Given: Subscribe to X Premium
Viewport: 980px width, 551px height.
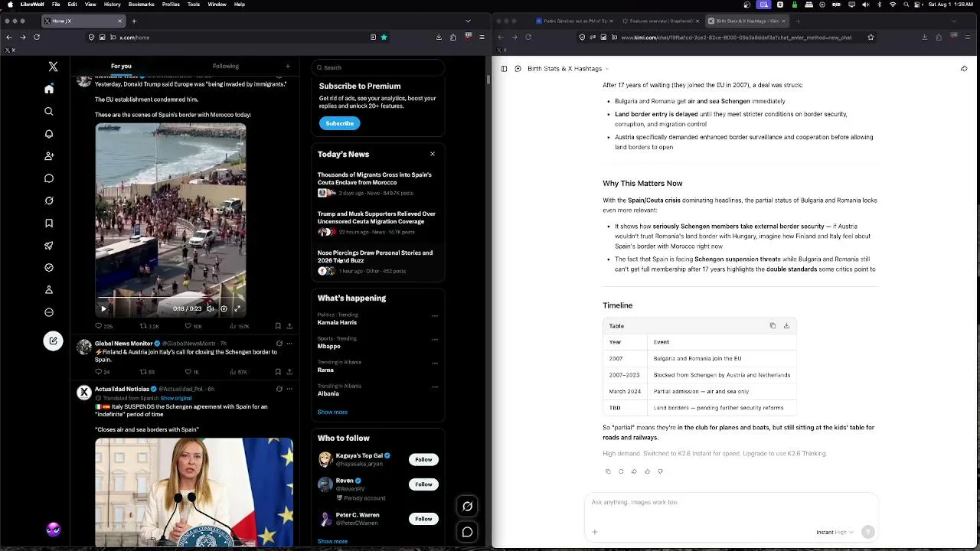Looking at the screenshot, I should pyautogui.click(x=339, y=123).
